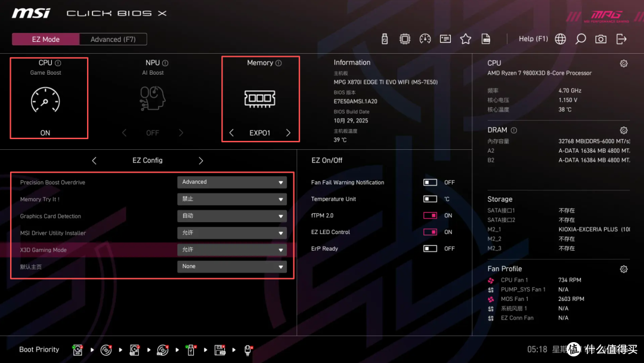644x363 pixels.
Task: Click the right arrow next to EXPO1
Action: [x=289, y=133]
